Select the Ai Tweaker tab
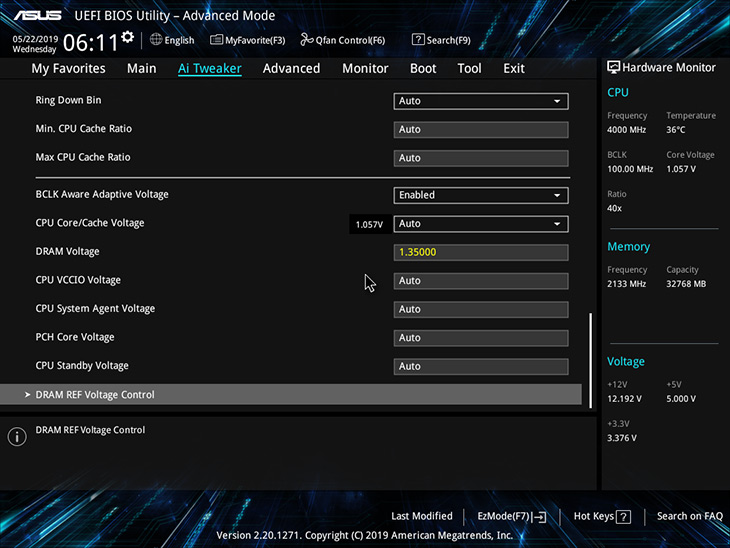This screenshot has width=730, height=548. point(210,68)
